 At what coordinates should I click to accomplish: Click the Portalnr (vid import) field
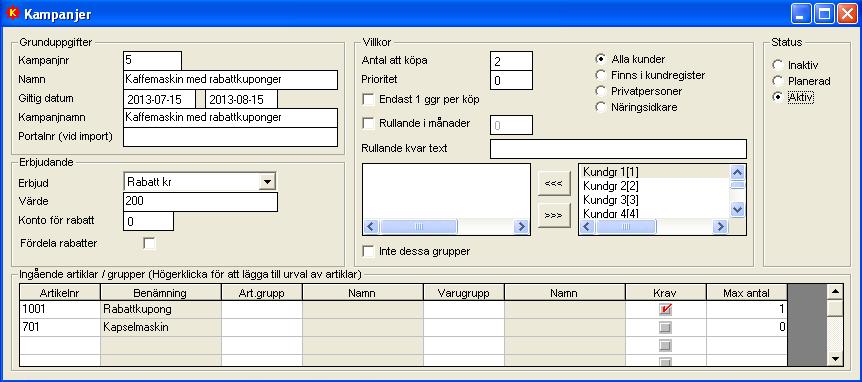click(x=230, y=137)
